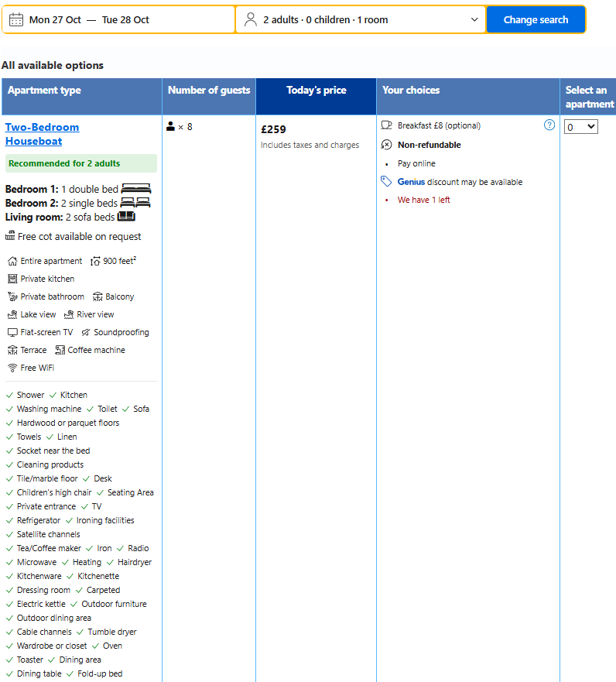Image resolution: width=616 pixels, height=682 pixels.
Task: Click the calendar icon in date field
Action: click(16, 20)
